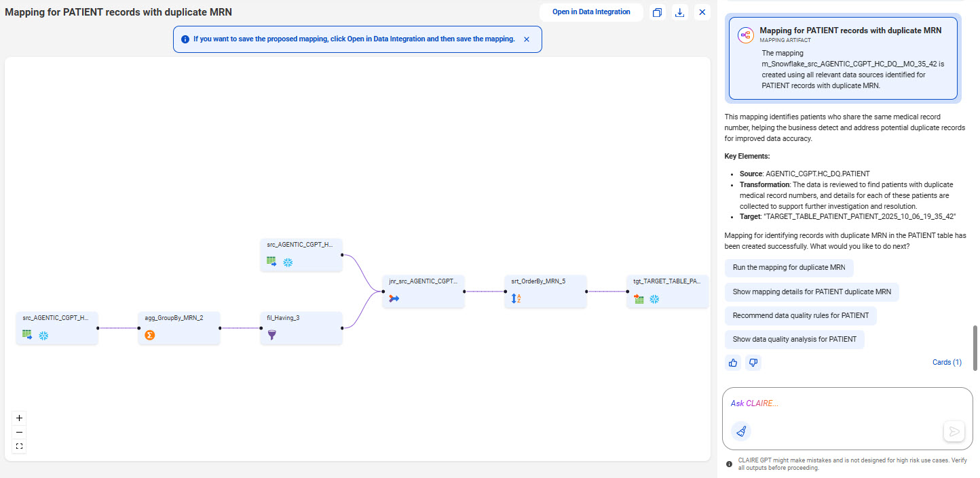This screenshot has height=478, width=980.
Task: Click the copy mapping icon
Action: (657, 12)
